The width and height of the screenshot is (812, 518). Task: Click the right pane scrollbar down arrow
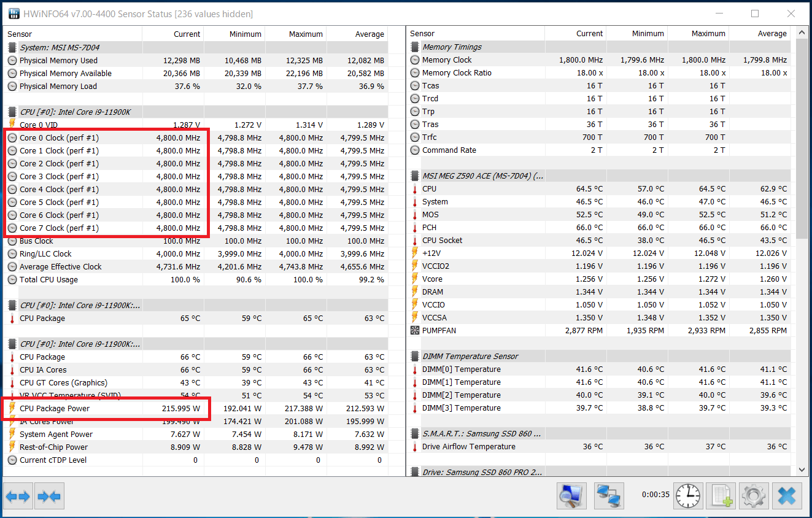point(802,470)
